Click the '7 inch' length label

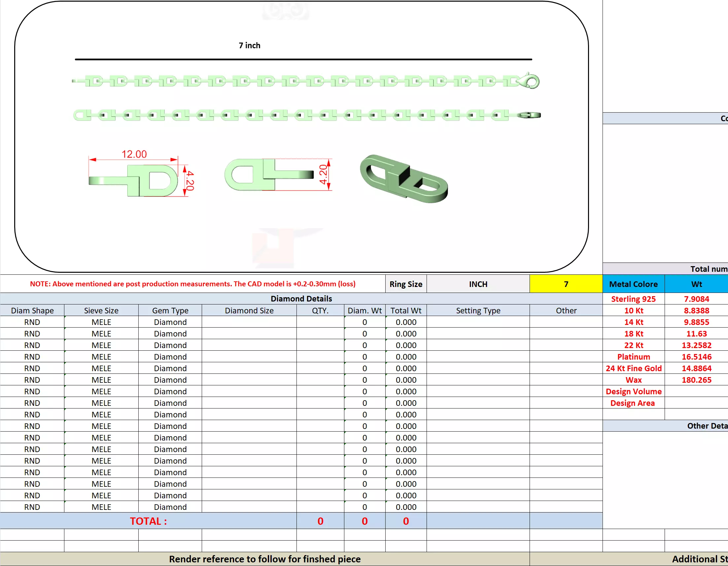coord(249,46)
